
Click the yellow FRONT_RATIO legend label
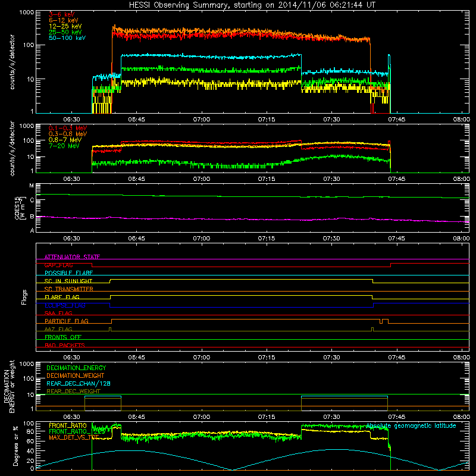[x=68, y=425]
